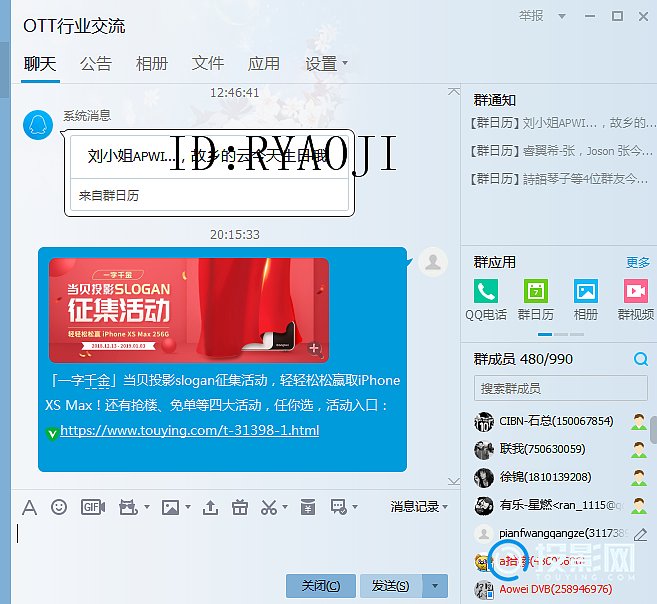Expand the 设置 tab dropdown
The width and height of the screenshot is (657, 604).
click(x=345, y=63)
